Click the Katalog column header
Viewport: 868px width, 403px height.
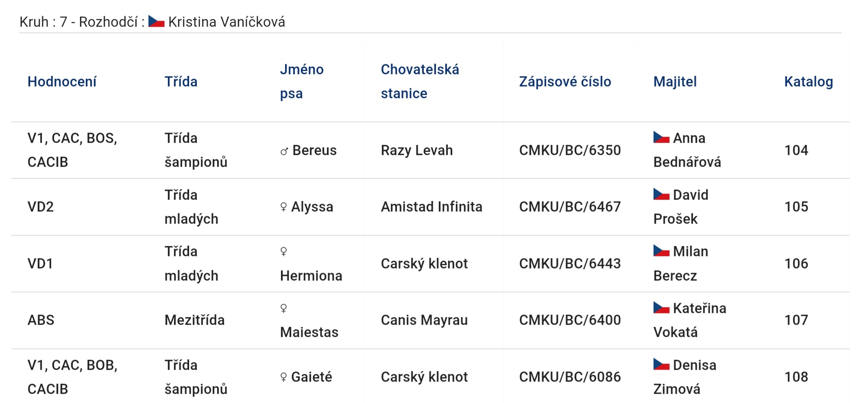pos(809,82)
